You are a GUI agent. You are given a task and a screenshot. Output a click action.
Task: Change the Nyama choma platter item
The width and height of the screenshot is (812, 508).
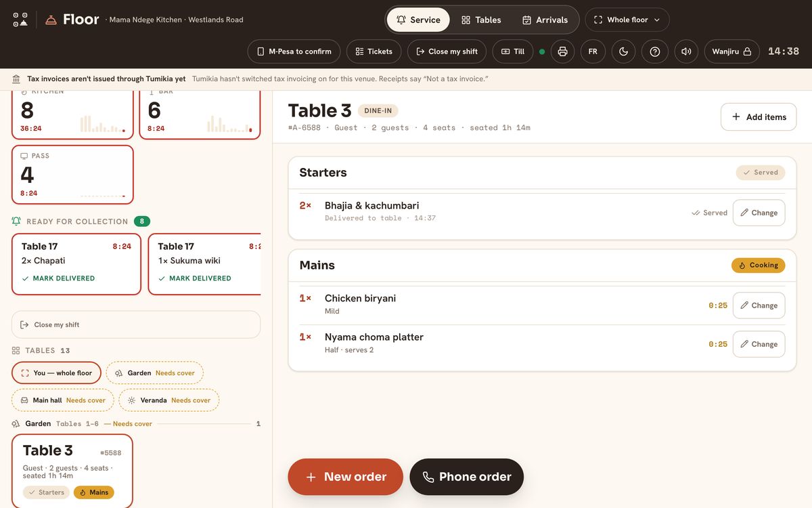(759, 344)
